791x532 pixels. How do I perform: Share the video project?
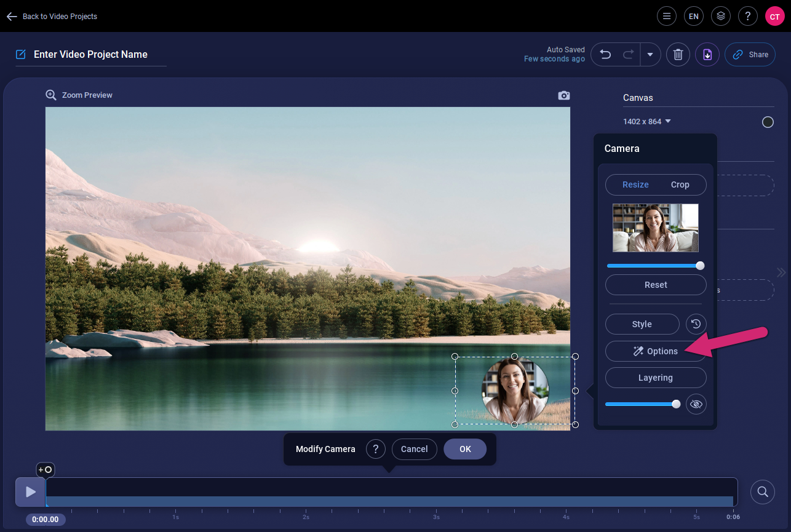click(x=750, y=55)
